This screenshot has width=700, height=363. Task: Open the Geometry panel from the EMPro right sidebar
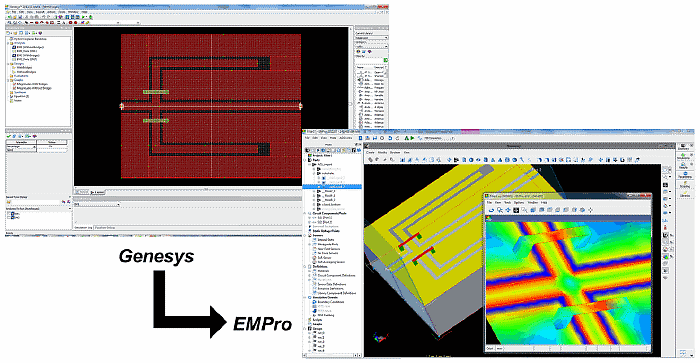pos(684,147)
